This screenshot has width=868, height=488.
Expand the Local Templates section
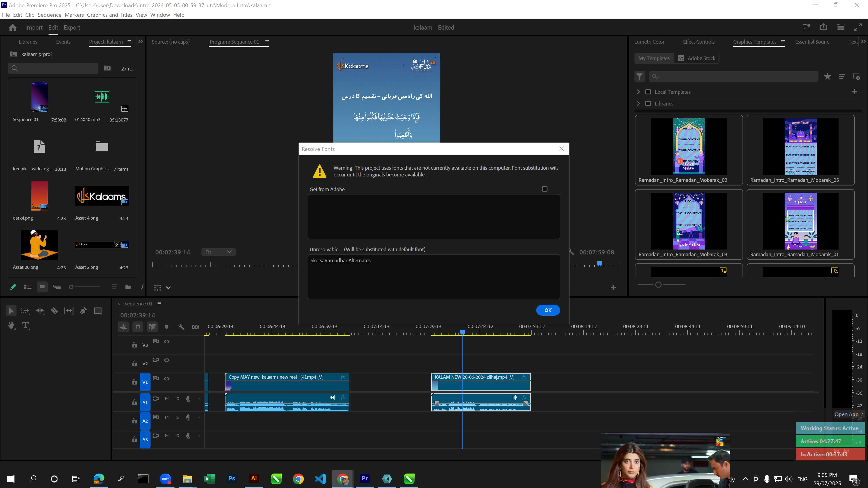pos(638,91)
